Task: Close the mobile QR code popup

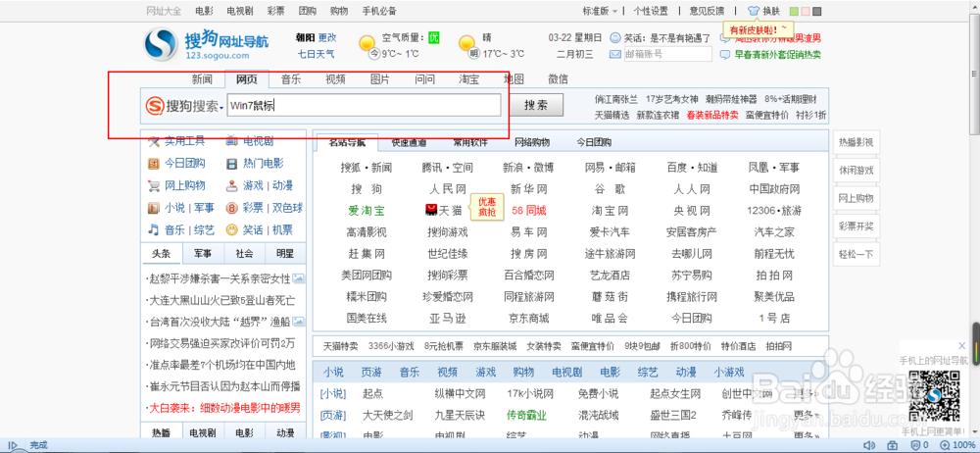Action: click(962, 346)
